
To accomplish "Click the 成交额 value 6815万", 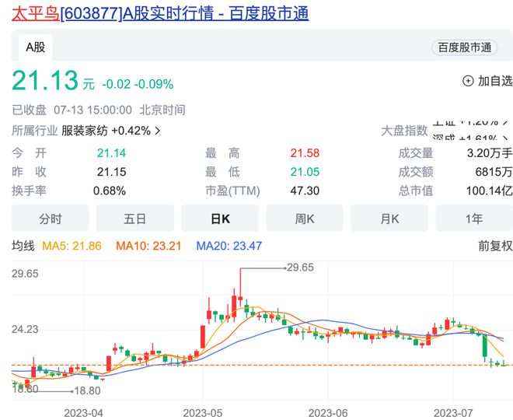I will click(x=494, y=172).
